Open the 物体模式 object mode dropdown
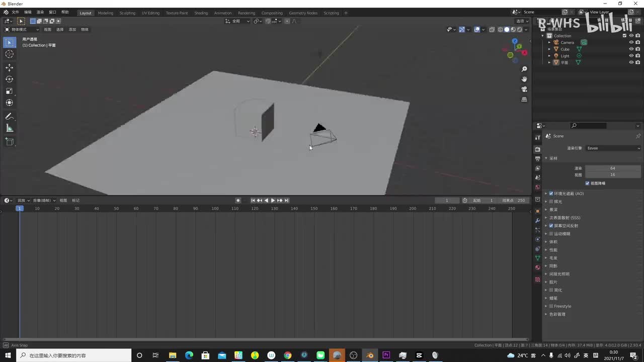The image size is (644, 362). 22,30
